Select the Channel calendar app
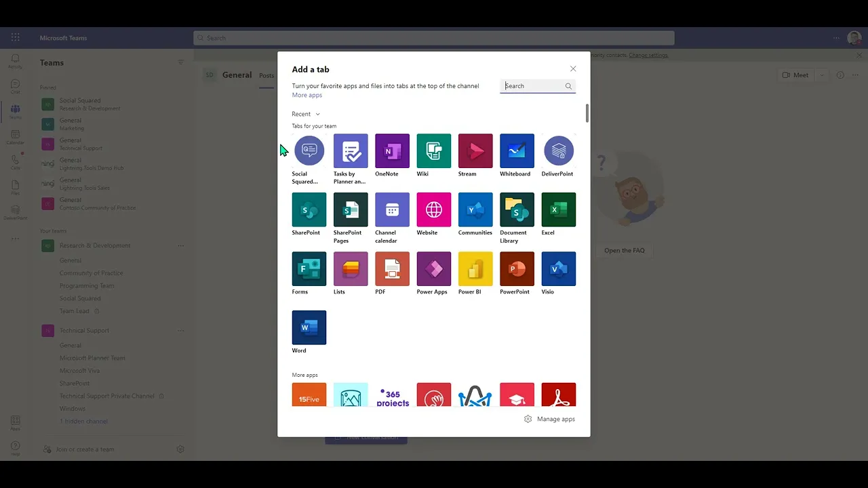This screenshot has height=488, width=868. pos(392,209)
